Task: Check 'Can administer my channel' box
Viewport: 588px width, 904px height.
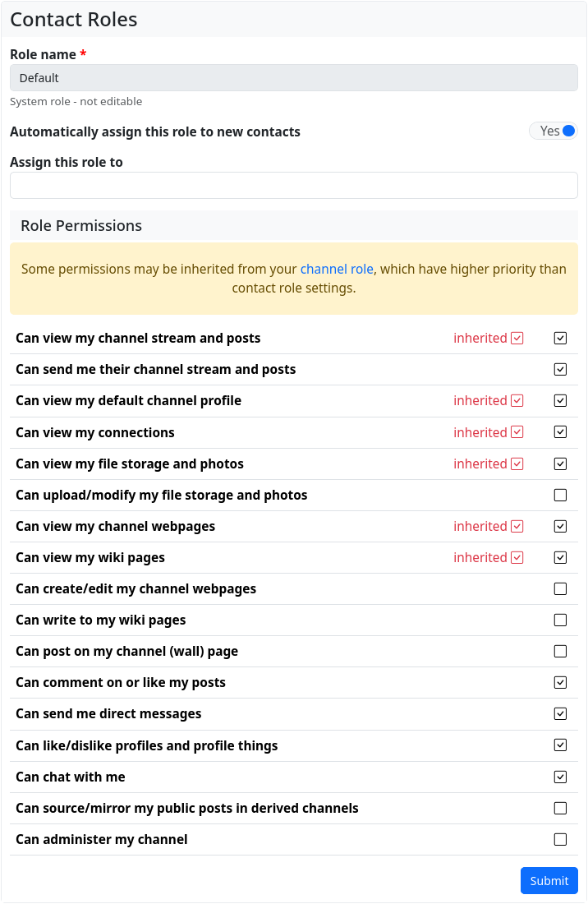Action: tap(560, 840)
